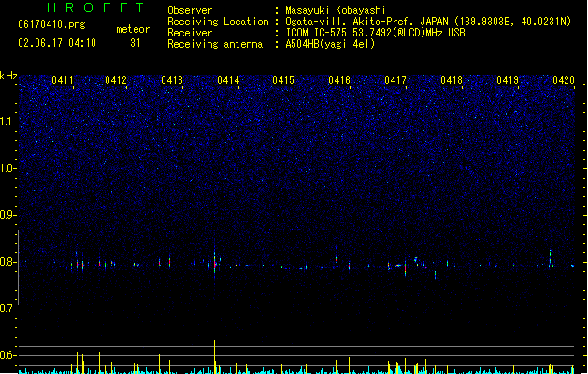Click the HROFFT title text
Viewport: 588px width, 374px height.
click(x=96, y=7)
